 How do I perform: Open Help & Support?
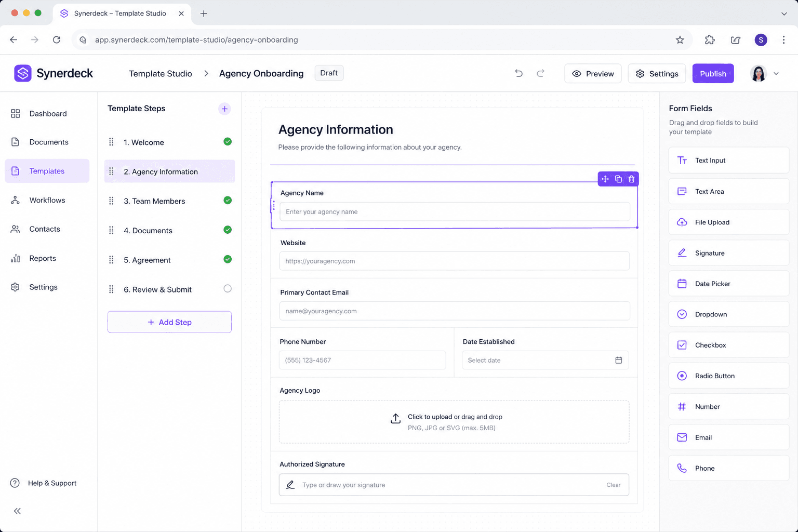click(x=44, y=483)
